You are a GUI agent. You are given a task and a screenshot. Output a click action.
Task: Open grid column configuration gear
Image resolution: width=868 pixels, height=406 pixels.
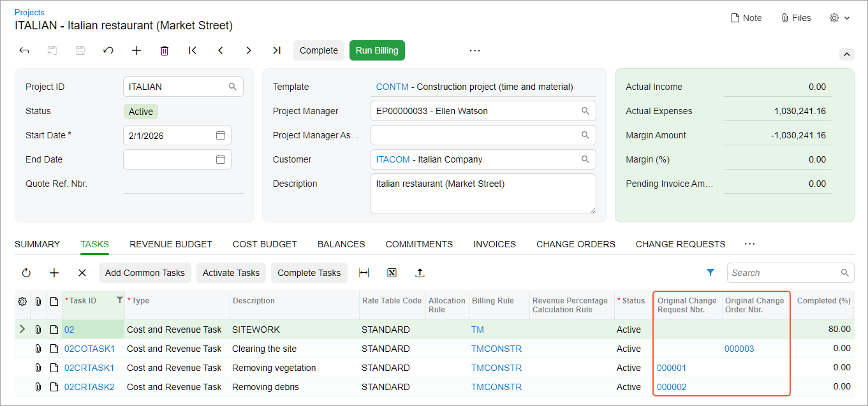point(22,301)
